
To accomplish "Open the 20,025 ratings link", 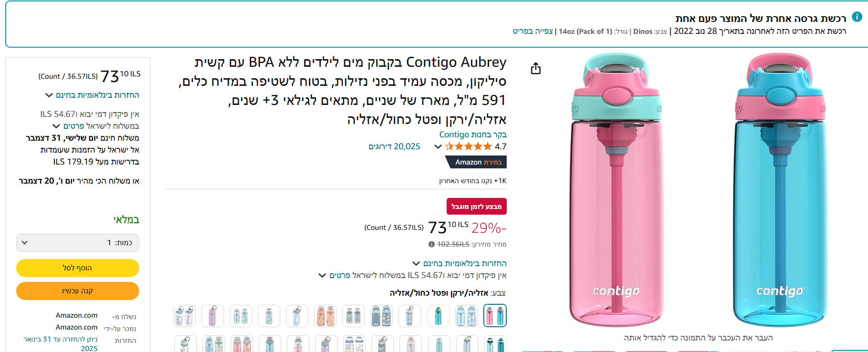I will [x=394, y=146].
